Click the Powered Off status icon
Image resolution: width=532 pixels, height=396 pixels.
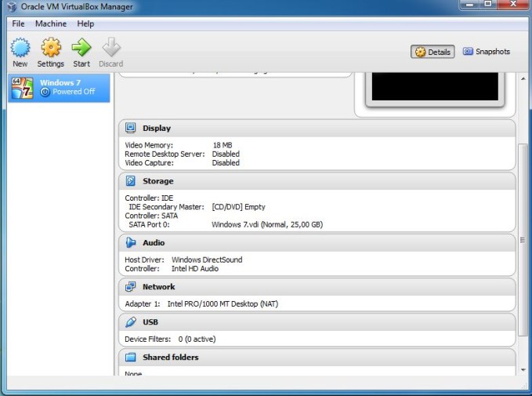pyautogui.click(x=45, y=92)
